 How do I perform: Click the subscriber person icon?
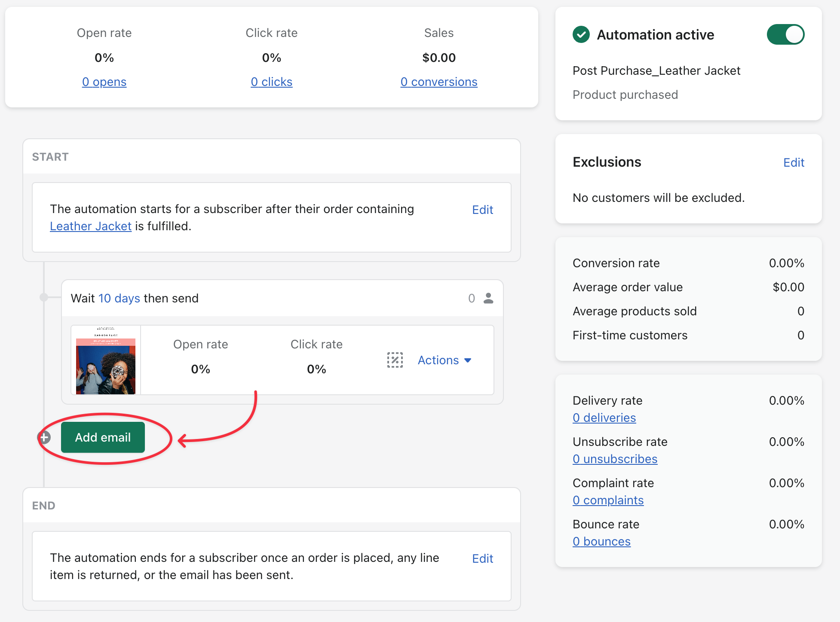coord(488,298)
